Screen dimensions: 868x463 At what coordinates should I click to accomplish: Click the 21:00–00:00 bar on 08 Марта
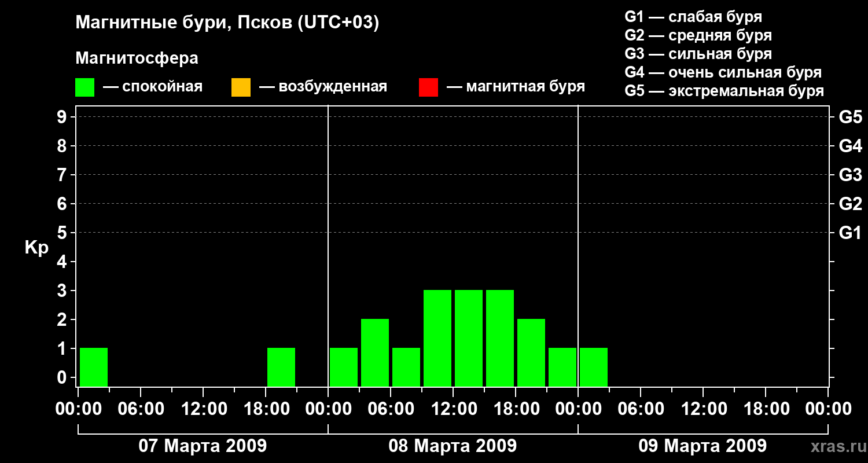[x=562, y=367]
